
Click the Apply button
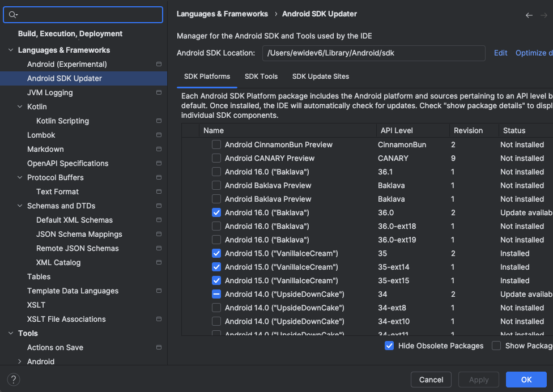pyautogui.click(x=479, y=380)
